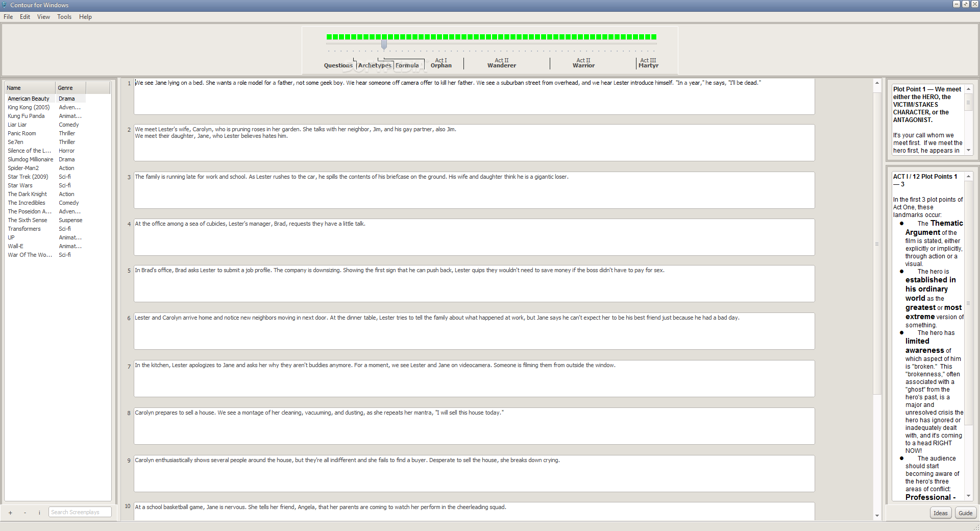Viewport: 980px width, 531px height.
Task: Select The Dark Knight screenplay
Action: point(45,194)
